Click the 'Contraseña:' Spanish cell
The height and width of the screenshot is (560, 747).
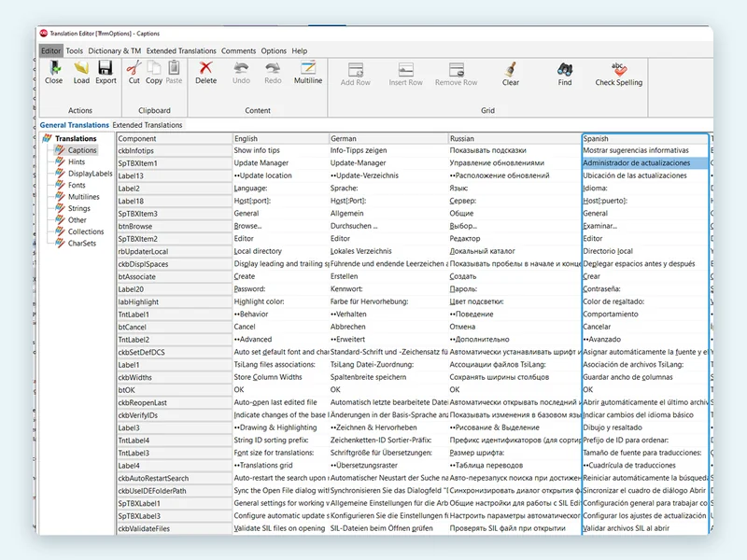click(645, 289)
